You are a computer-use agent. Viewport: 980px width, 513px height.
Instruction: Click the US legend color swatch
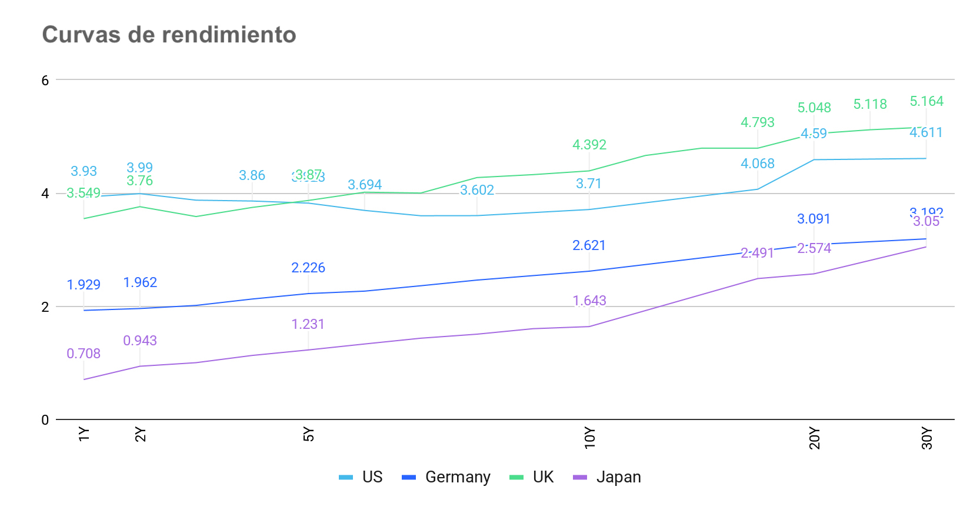click(x=346, y=477)
